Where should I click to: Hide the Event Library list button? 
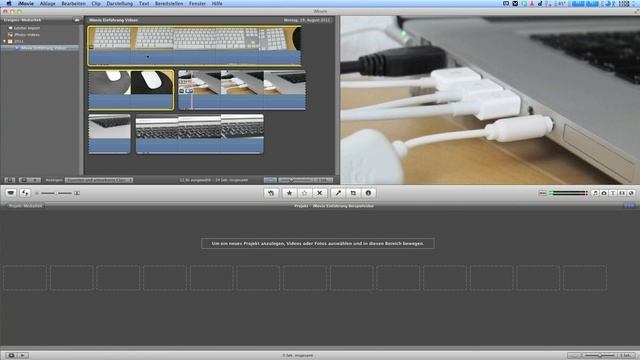coord(10,180)
